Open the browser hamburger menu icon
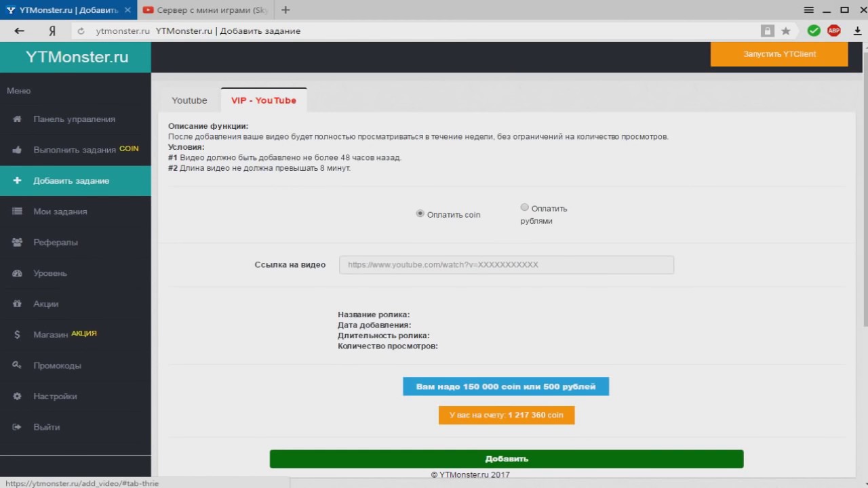Viewport: 868px width, 488px height. [x=809, y=10]
